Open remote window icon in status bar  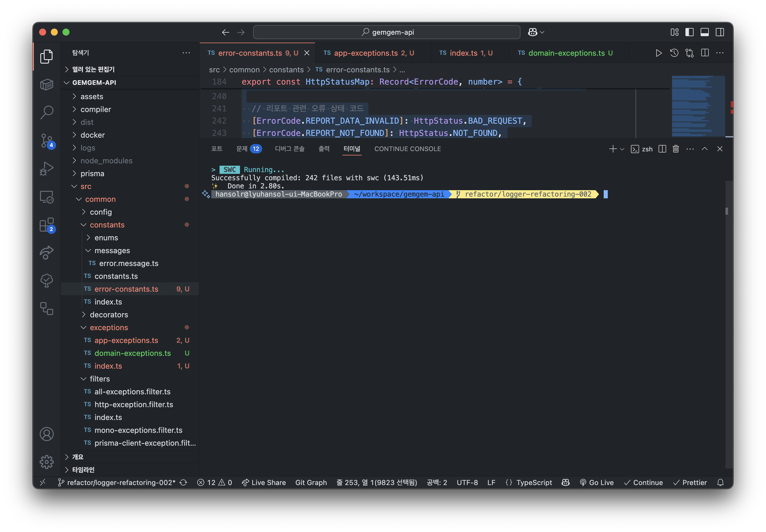(43, 482)
